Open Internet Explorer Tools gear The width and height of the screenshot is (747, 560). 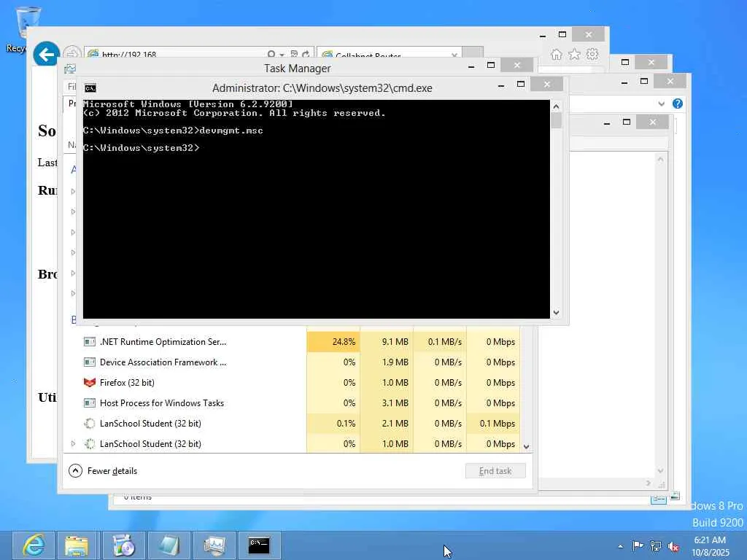pos(592,55)
